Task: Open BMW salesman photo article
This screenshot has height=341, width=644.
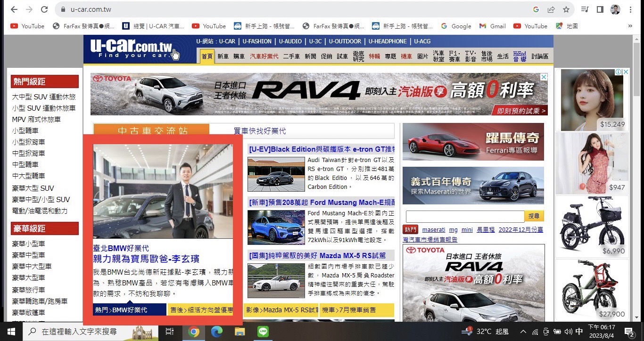Action: [163, 191]
